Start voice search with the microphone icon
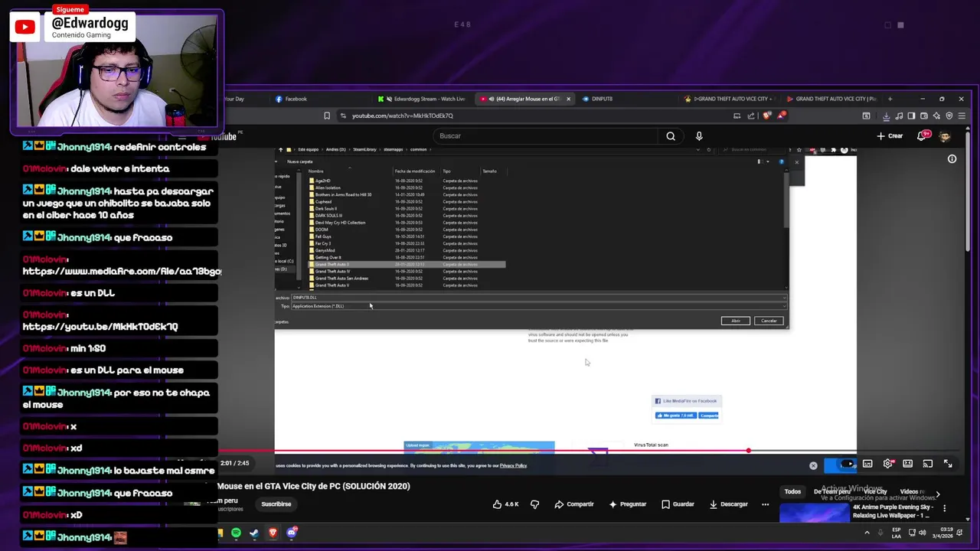 pos(699,136)
